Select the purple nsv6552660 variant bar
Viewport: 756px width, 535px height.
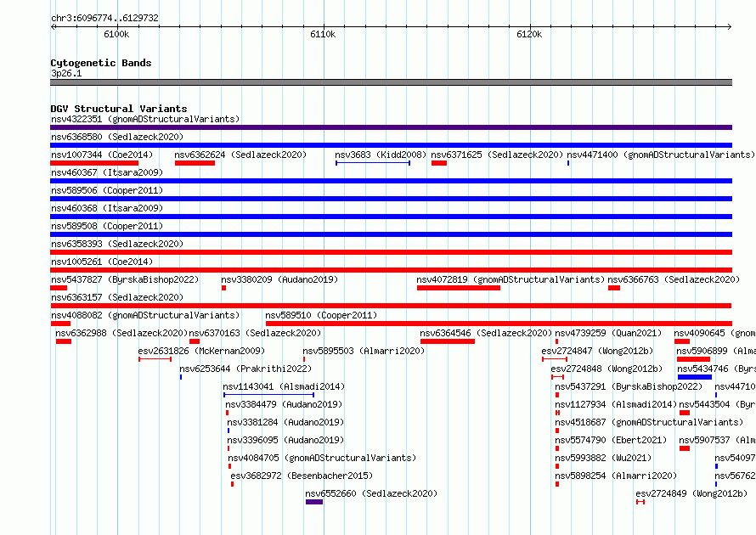(x=314, y=502)
